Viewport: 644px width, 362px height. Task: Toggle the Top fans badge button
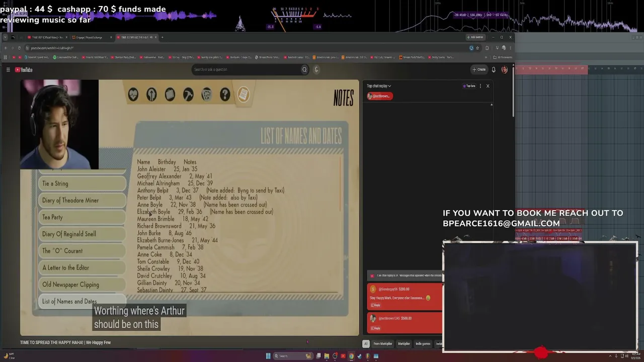point(469,86)
